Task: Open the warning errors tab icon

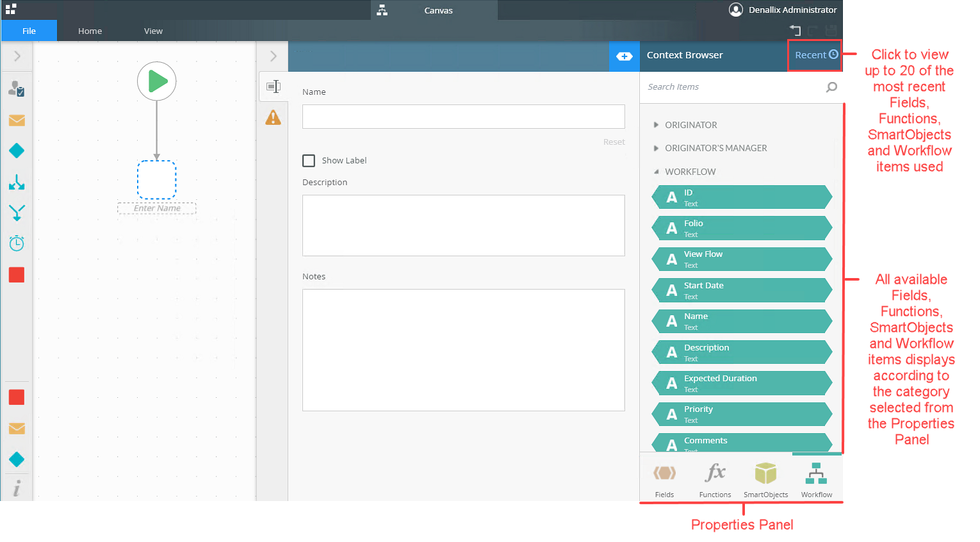Action: [274, 117]
